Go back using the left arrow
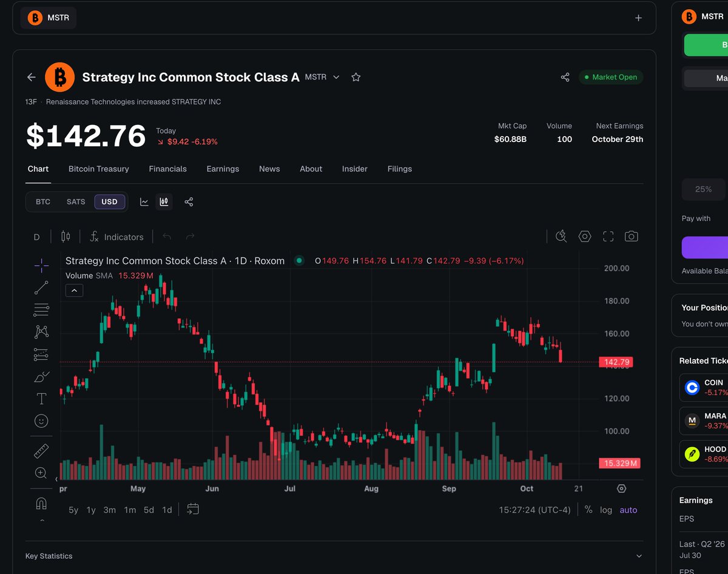 (31, 77)
